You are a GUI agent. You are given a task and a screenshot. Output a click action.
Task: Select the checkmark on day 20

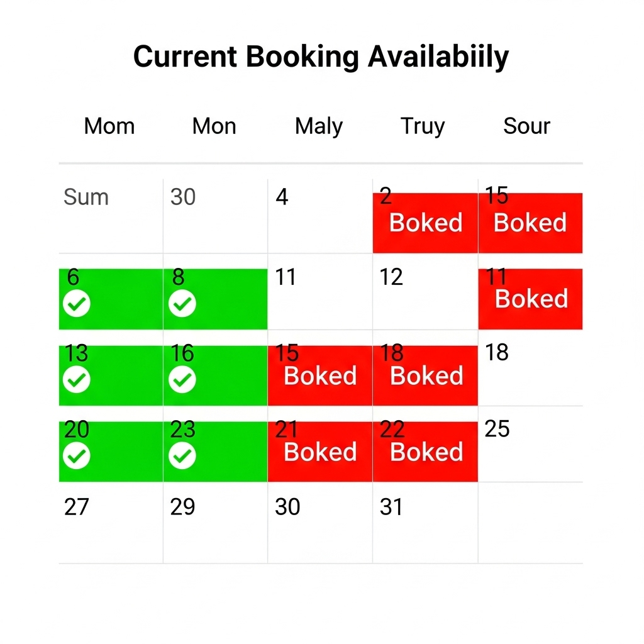77,456
